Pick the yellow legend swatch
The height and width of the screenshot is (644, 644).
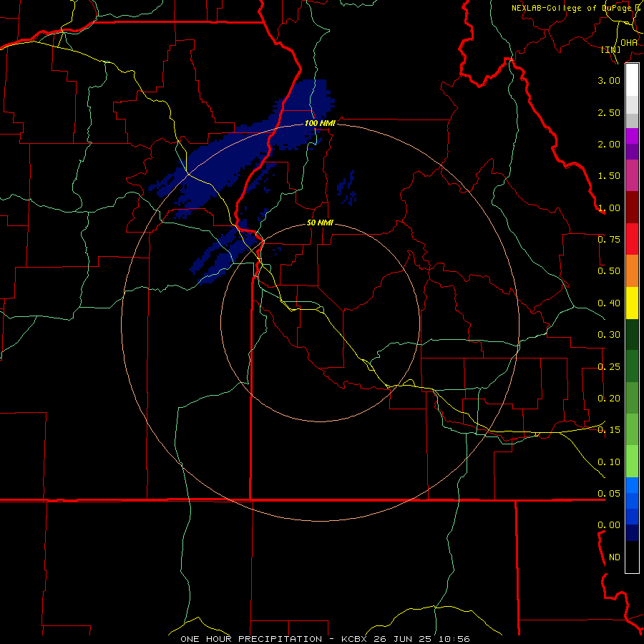[632, 303]
